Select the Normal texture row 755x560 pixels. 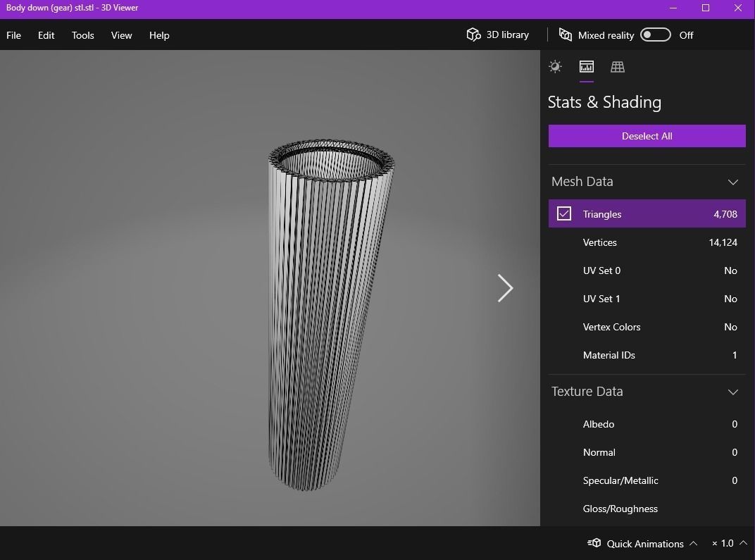pyautogui.click(x=647, y=452)
